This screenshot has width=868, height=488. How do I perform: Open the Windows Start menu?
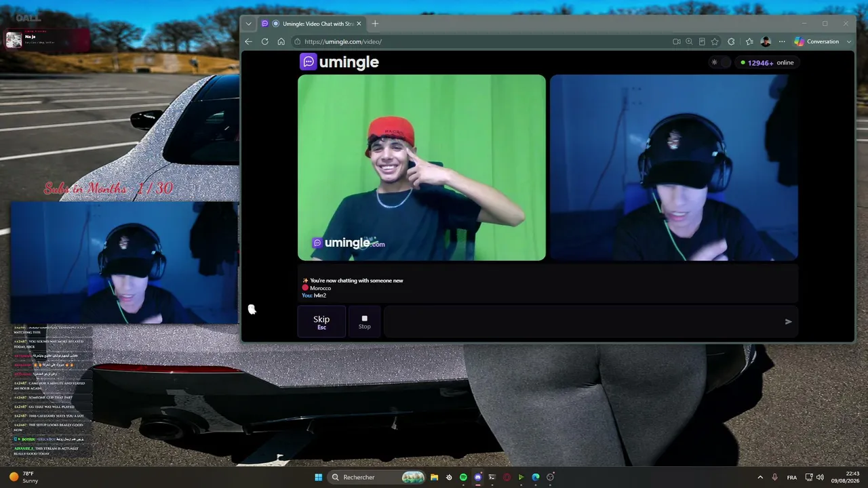point(318,477)
